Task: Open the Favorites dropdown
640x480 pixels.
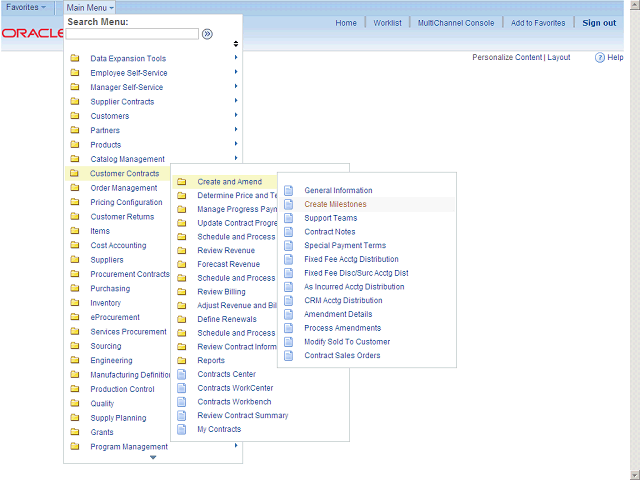Action: click(x=26, y=8)
